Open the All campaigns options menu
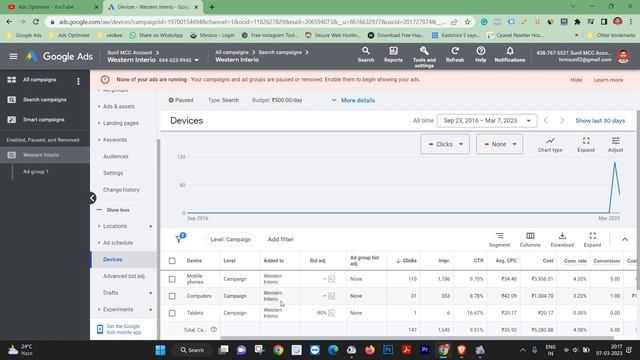640x360 pixels. coord(78,81)
